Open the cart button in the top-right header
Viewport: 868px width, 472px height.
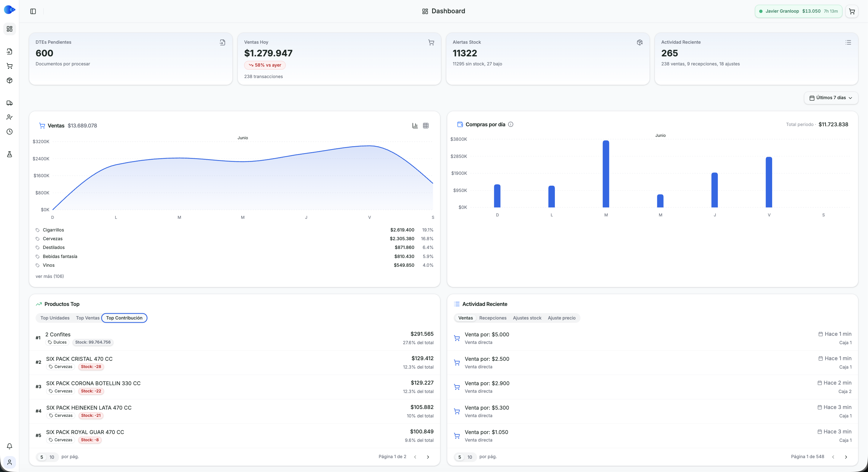852,11
